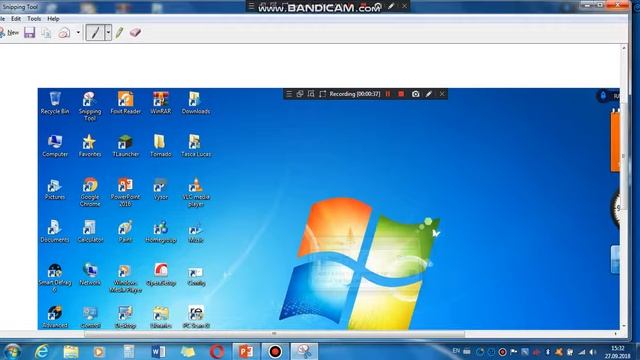
Task: Open the Tools menu
Action: (34, 19)
